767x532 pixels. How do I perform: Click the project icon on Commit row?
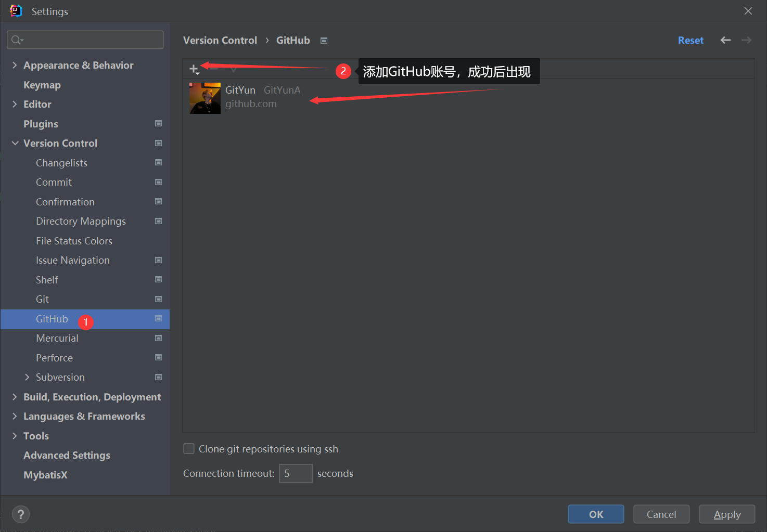pyautogui.click(x=159, y=182)
